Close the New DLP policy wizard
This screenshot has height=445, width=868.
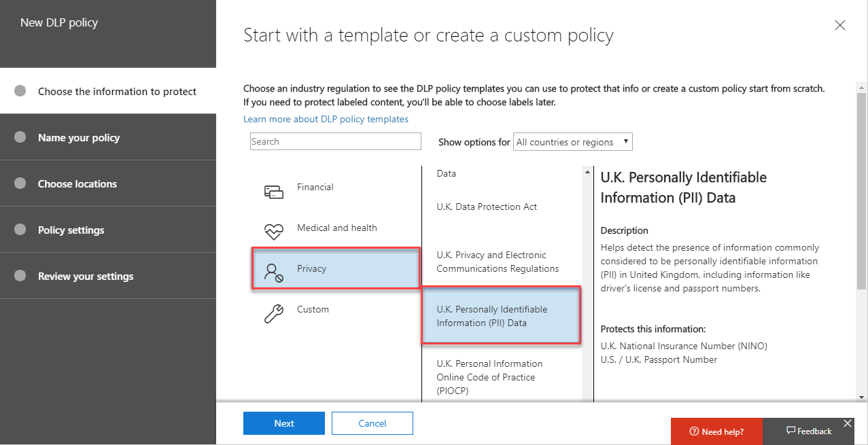pyautogui.click(x=840, y=25)
